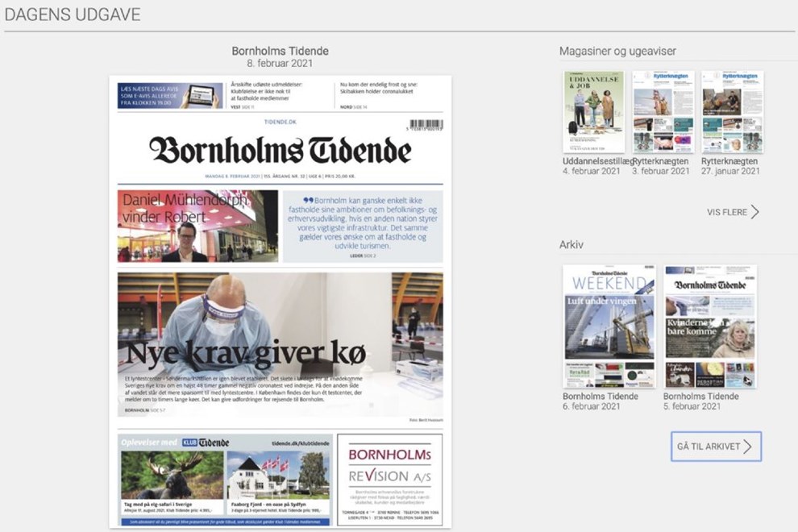This screenshot has height=532, width=798.
Task: Open the 6. februar 2021 Weekend edition
Action: [x=609, y=326]
